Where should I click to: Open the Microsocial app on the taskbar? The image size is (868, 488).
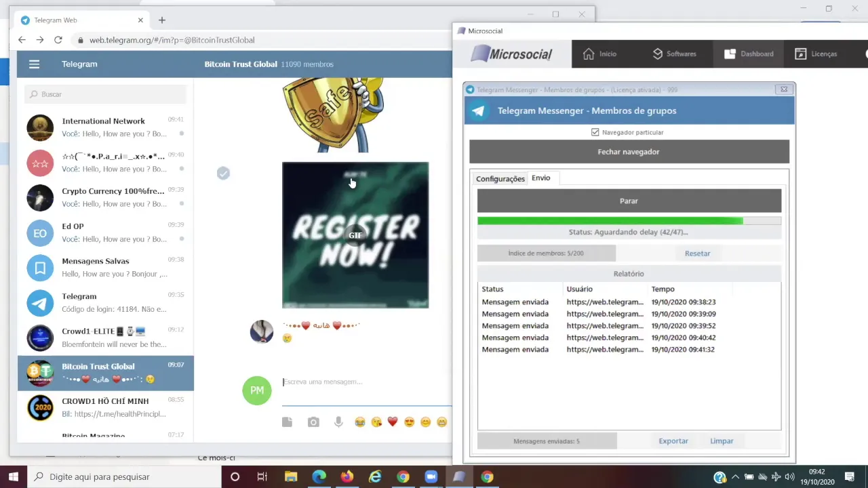[459, 477]
